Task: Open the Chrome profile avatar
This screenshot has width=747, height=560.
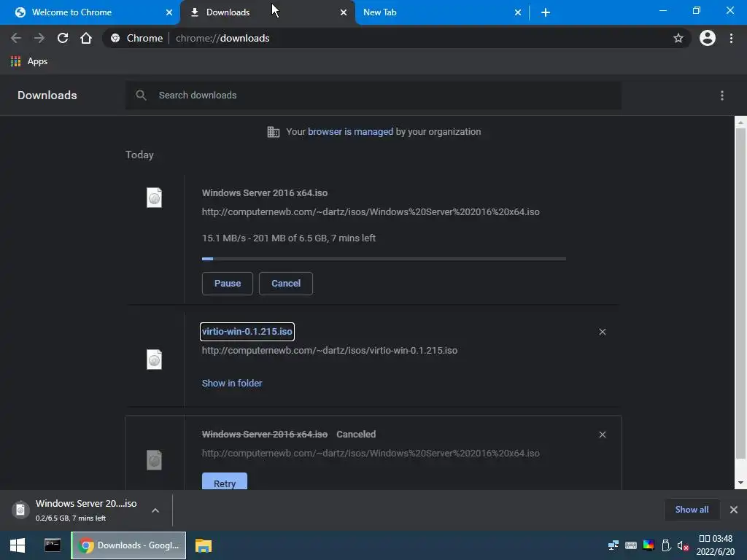Action: 707,38
